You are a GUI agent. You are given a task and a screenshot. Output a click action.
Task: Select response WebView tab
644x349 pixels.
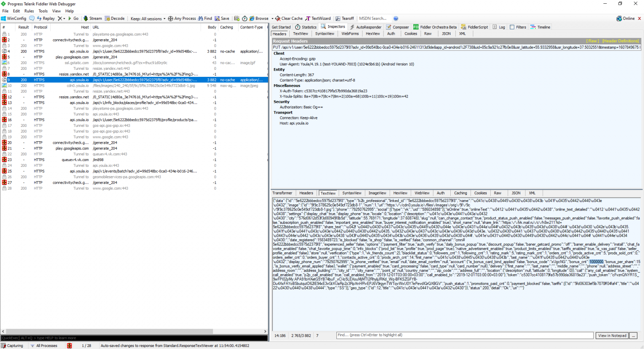click(422, 193)
